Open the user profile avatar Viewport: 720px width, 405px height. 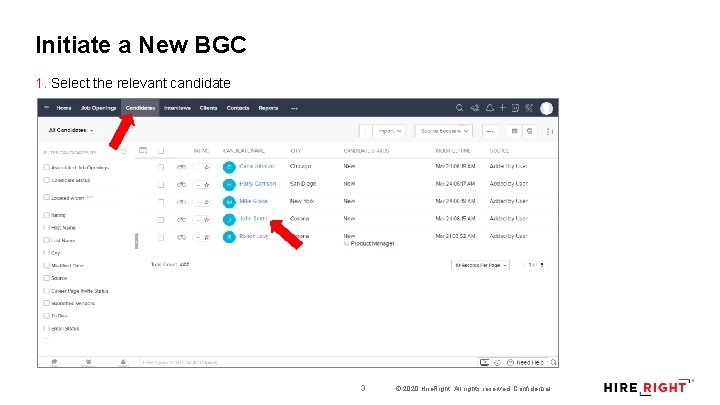[546, 108]
